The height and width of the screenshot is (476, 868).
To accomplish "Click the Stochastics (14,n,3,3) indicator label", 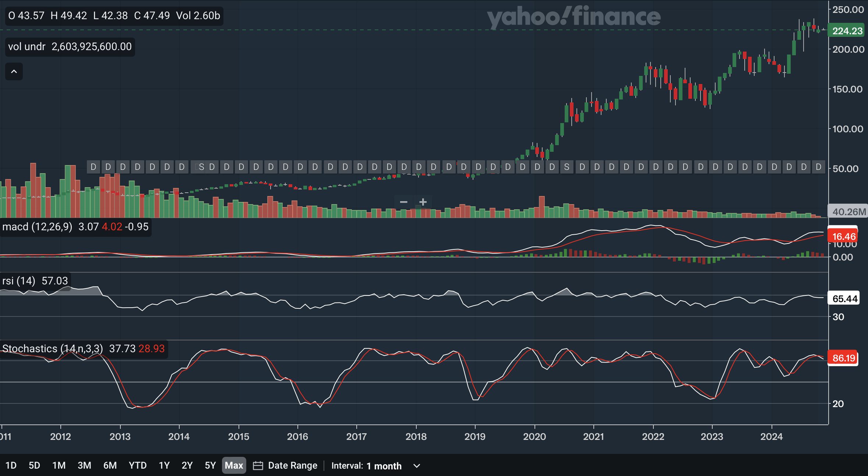I will tap(52, 349).
